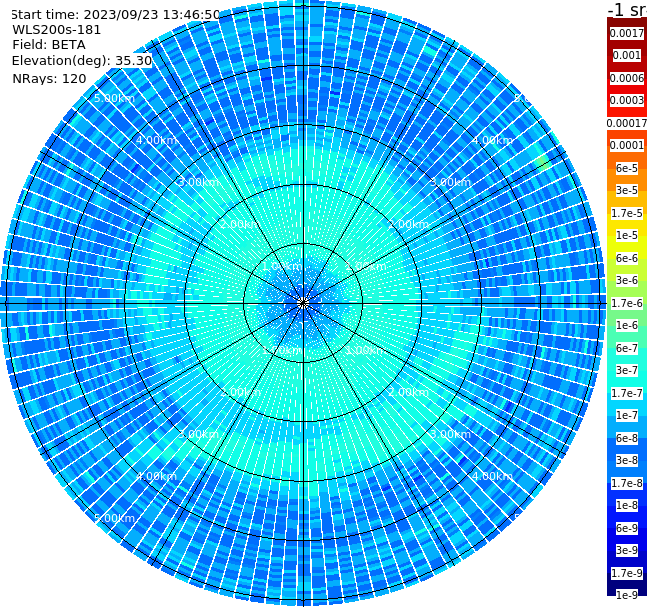Click the 0.0003 colorbar value

[627, 100]
